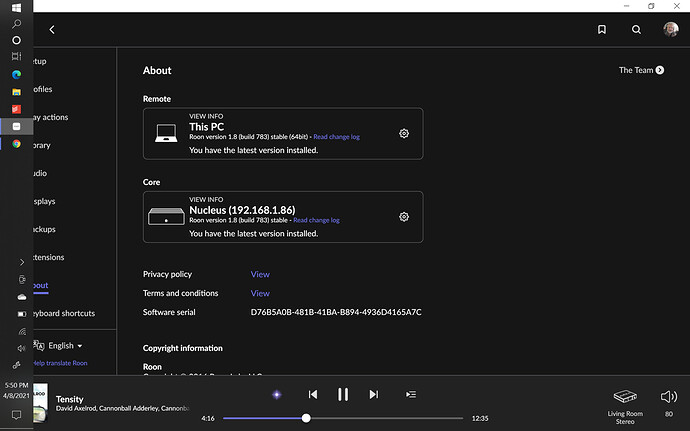Launch Microsoft Edge from taskbar
The image size is (690, 431).
click(x=16, y=74)
